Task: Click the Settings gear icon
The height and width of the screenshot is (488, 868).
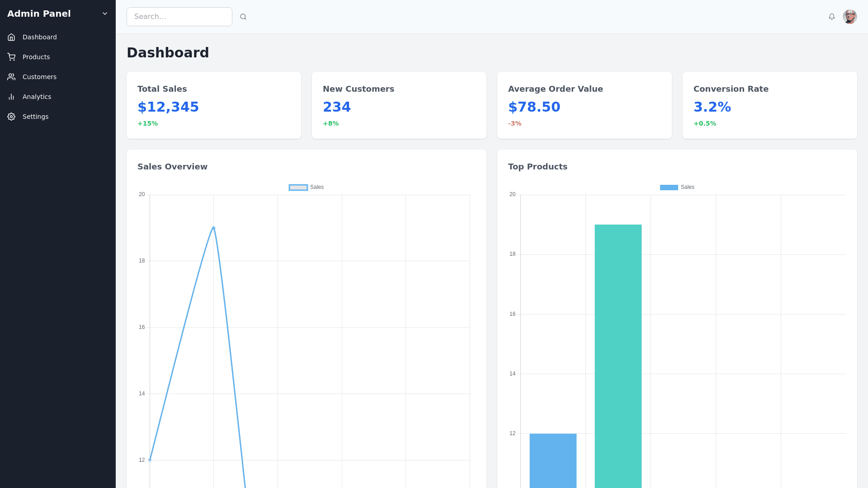Action: click(x=11, y=117)
